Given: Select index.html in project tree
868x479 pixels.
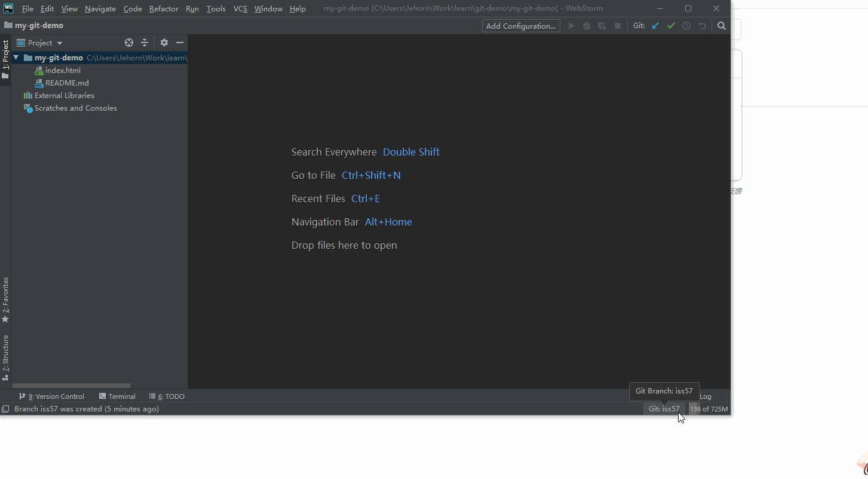Looking at the screenshot, I should tap(63, 71).
